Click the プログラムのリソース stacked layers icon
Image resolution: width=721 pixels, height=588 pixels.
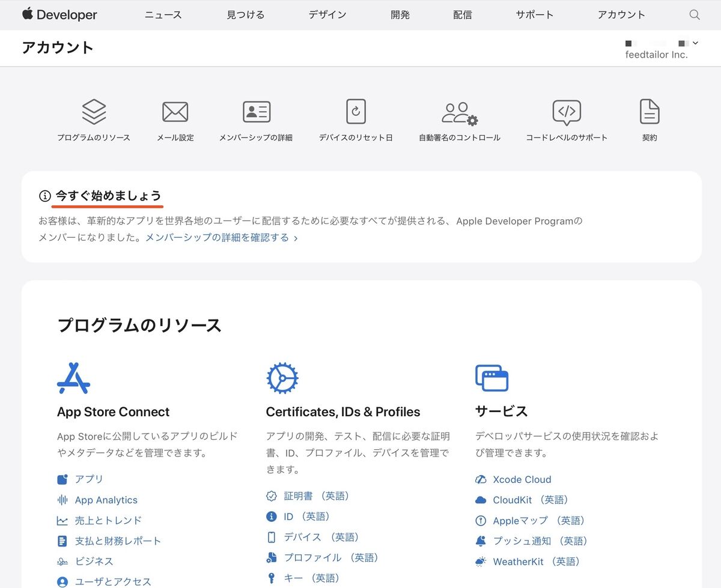pyautogui.click(x=94, y=112)
